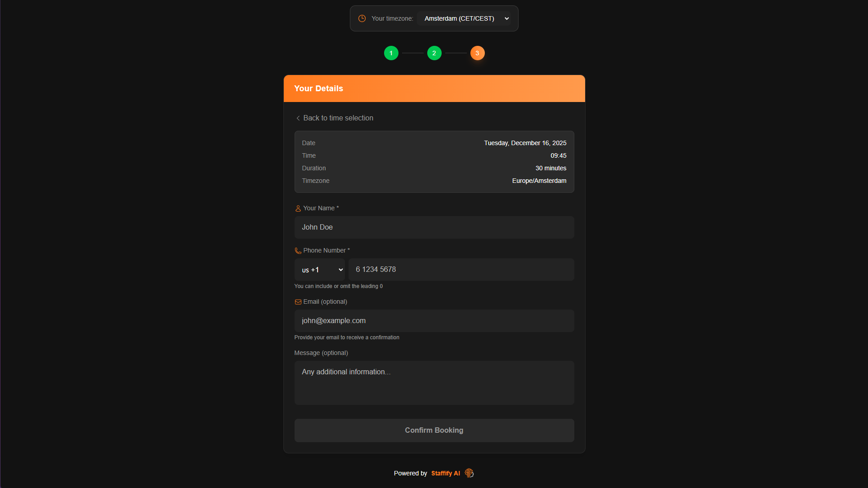Click the back chevron arrow icon

pyautogui.click(x=298, y=118)
